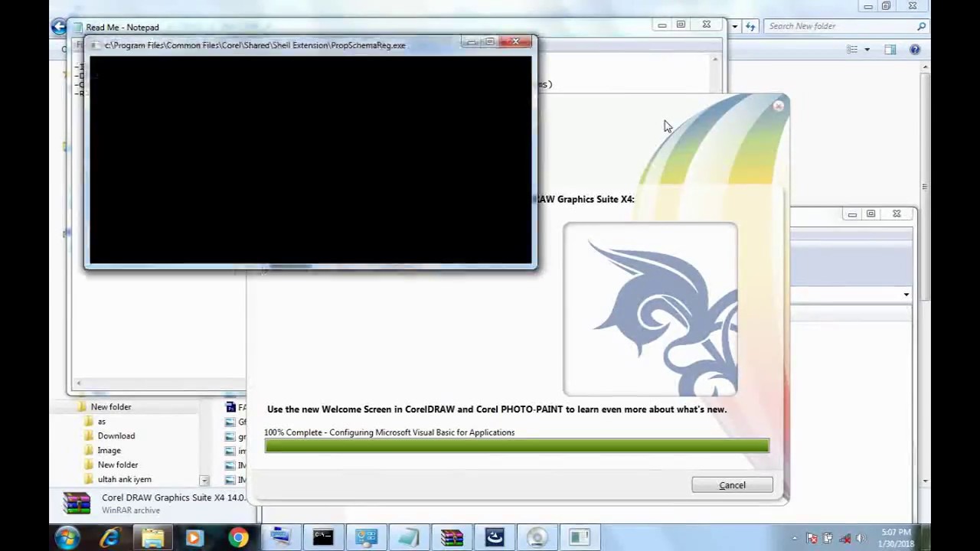Click the image file icon beside gr
980x551 pixels.
coord(230,437)
